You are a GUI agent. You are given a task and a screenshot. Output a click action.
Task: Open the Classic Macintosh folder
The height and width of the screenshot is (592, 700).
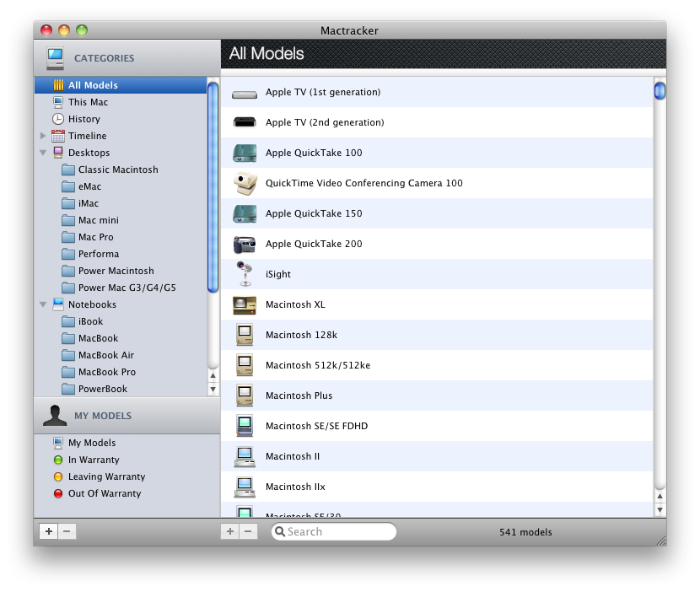[121, 170]
